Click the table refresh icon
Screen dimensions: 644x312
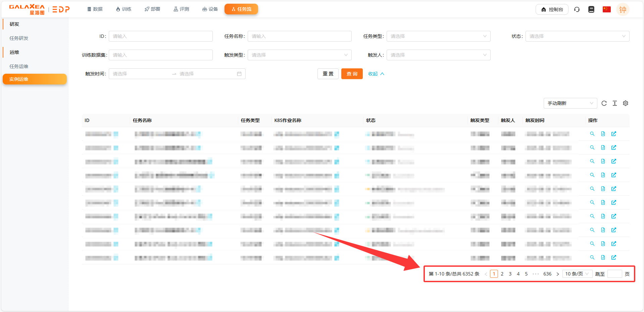[604, 103]
